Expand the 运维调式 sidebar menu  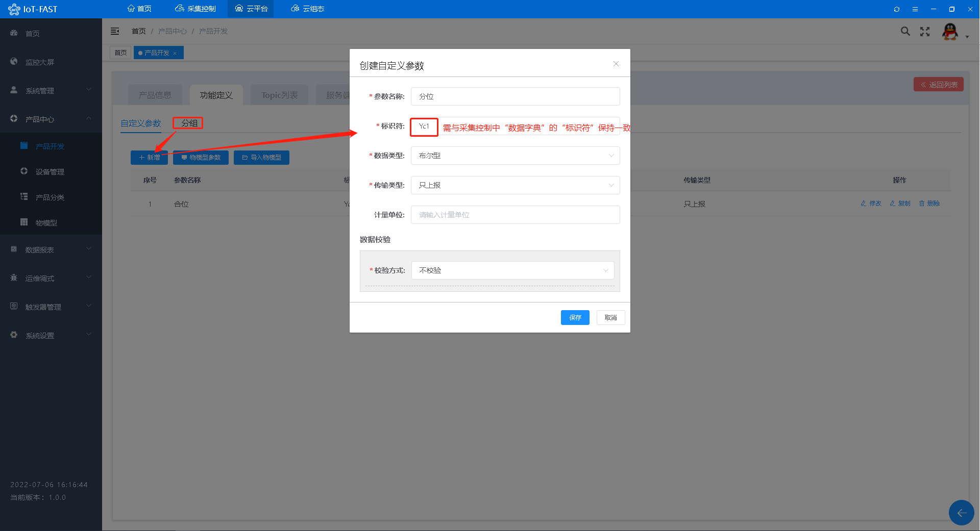[x=51, y=278]
